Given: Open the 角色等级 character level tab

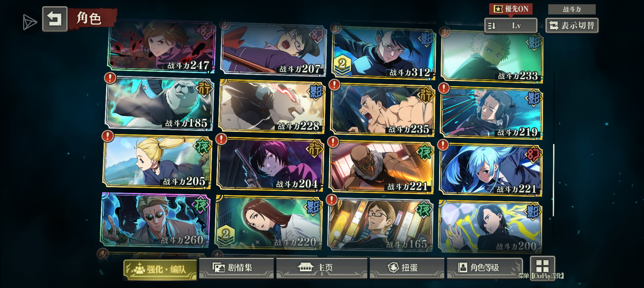Looking at the screenshot, I should tap(485, 268).
